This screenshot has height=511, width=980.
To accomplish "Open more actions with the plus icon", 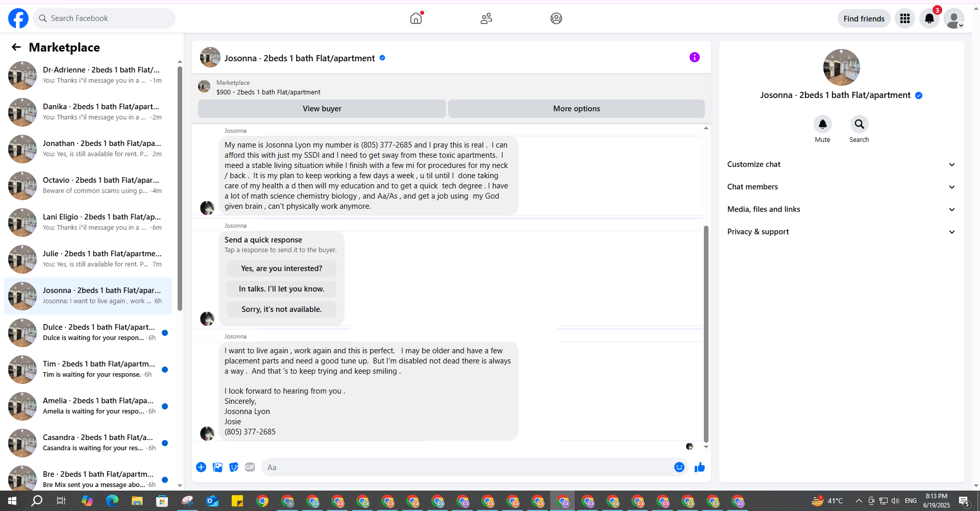I will click(201, 467).
